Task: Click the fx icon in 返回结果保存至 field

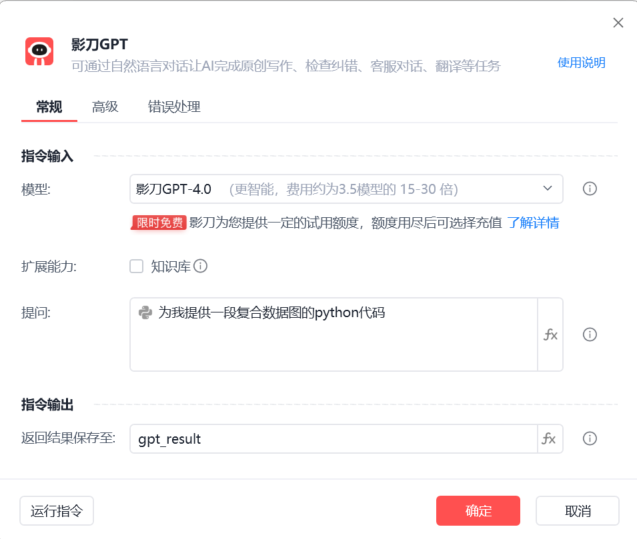Action: (x=549, y=438)
